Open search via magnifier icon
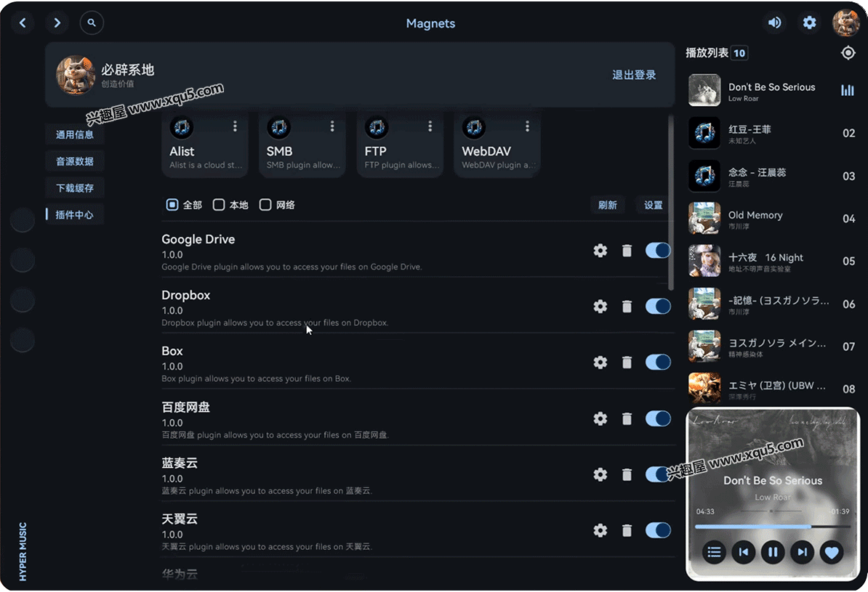Screen dimensions: 868x592 (92, 23)
